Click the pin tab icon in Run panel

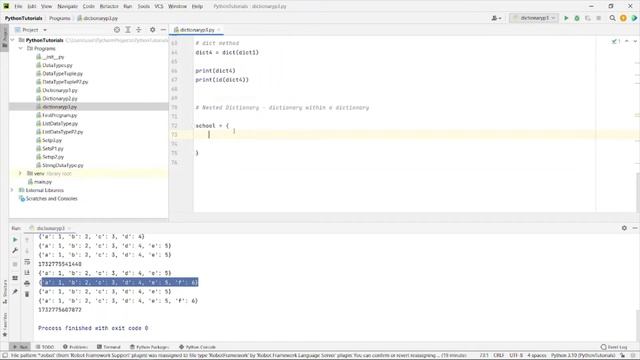(15, 291)
